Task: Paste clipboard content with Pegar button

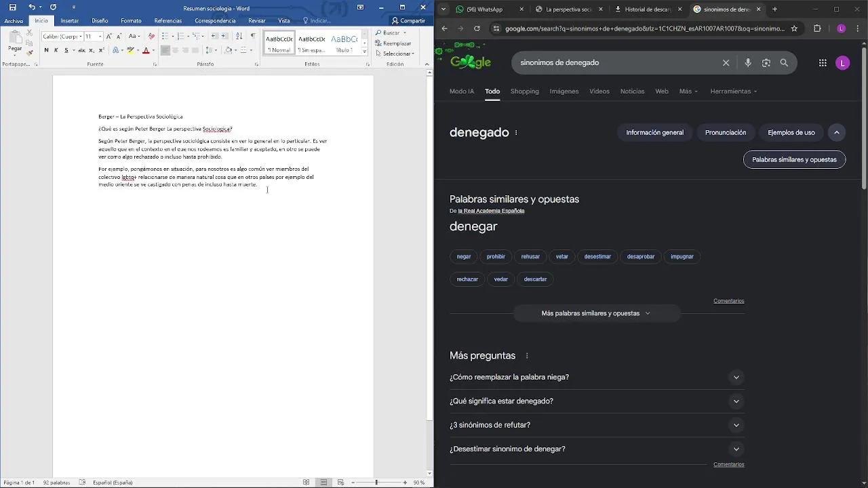Action: tap(15, 41)
